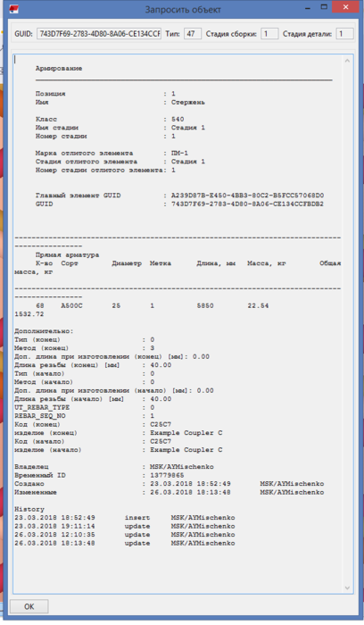Click the total mass value 1532.72
The height and width of the screenshot is (625, 364).
(29, 314)
